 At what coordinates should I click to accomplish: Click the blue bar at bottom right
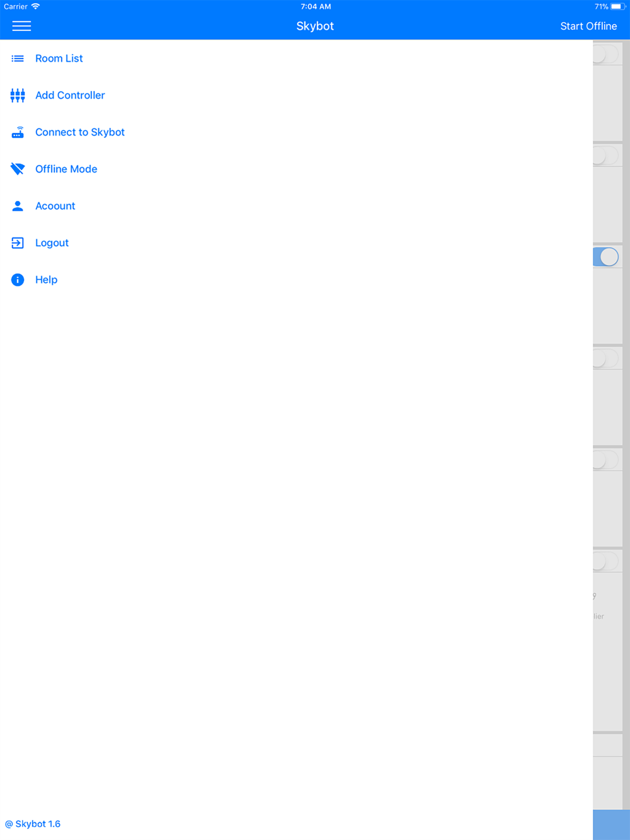[611, 825]
